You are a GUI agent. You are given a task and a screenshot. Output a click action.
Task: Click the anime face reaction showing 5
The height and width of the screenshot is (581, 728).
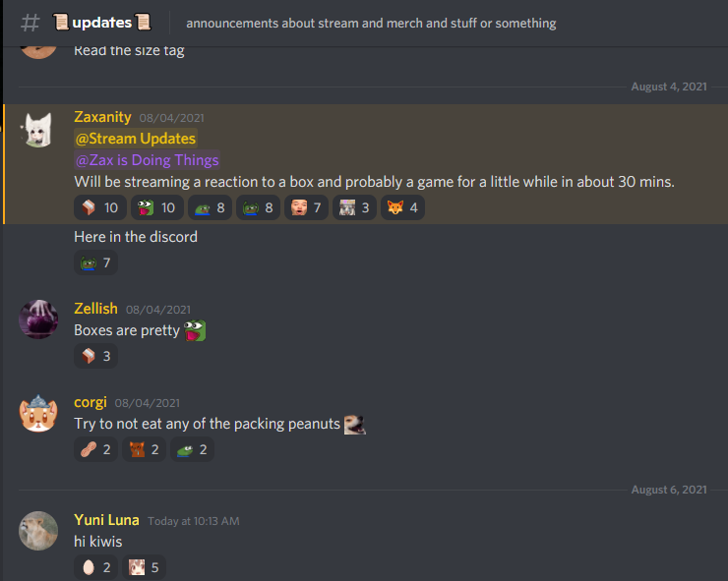click(144, 567)
